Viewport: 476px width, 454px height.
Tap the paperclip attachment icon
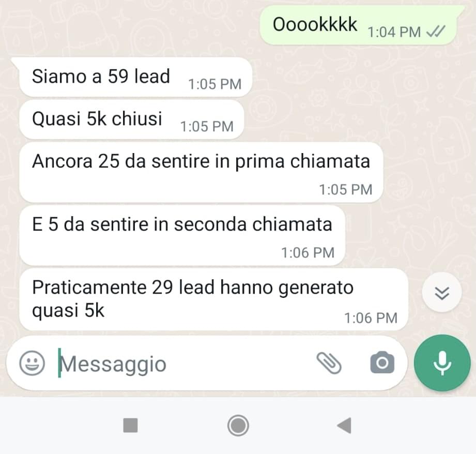pyautogui.click(x=329, y=363)
